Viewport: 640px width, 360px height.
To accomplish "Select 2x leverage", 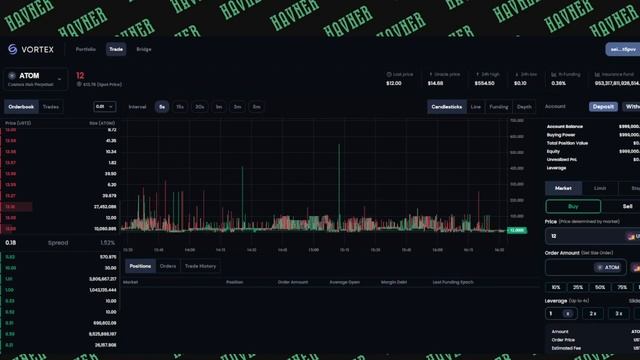I will click(x=593, y=313).
